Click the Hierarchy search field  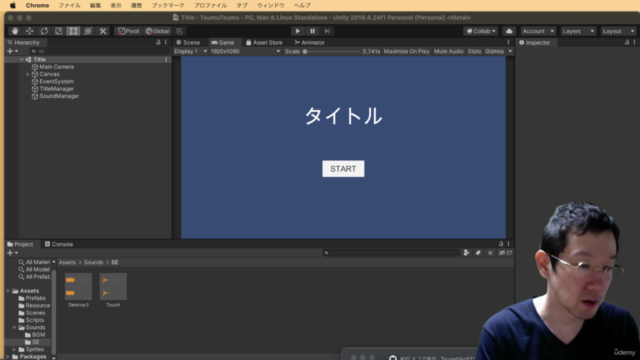(x=100, y=51)
